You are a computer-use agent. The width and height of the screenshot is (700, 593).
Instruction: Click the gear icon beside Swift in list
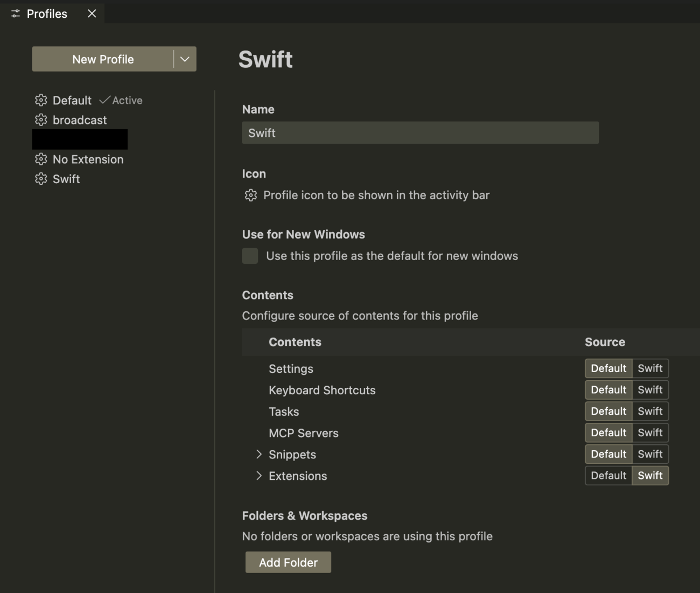(41, 179)
